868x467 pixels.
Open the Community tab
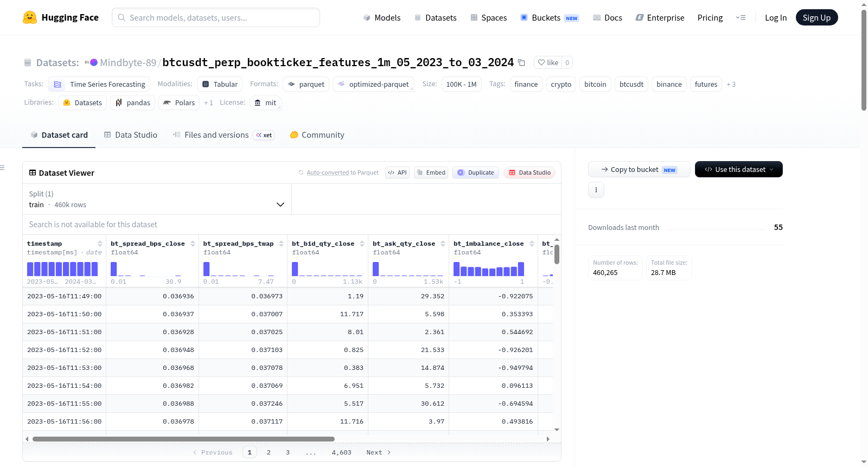[x=317, y=135]
